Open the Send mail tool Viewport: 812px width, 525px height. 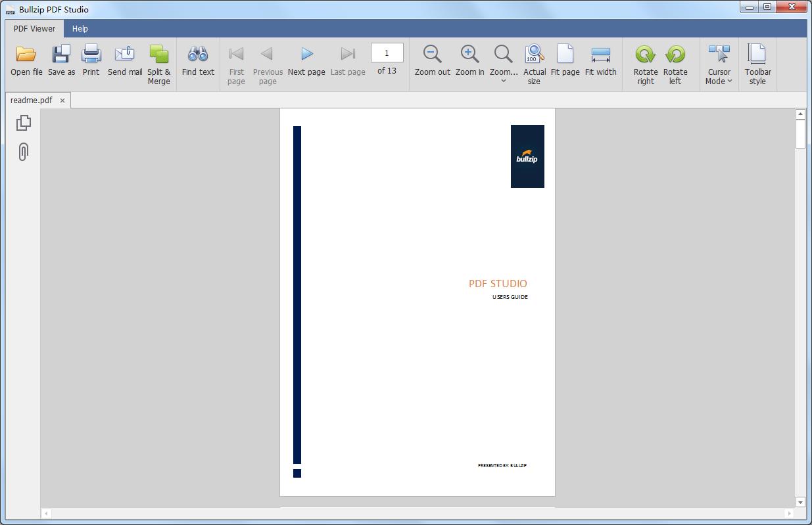tap(124, 55)
